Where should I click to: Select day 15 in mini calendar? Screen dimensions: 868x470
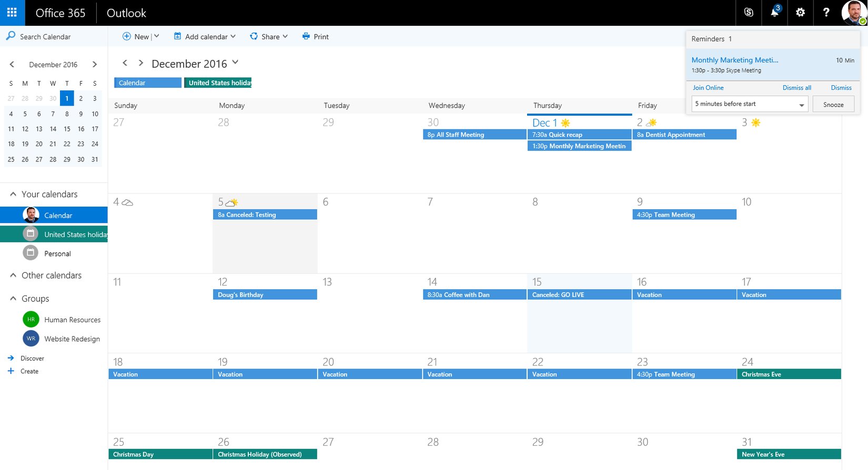click(67, 129)
